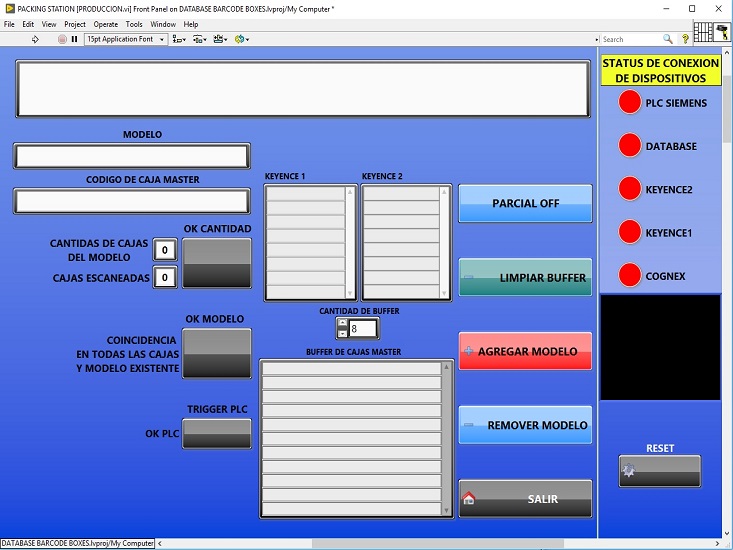
Task: Open the Tools menu
Action: click(134, 24)
